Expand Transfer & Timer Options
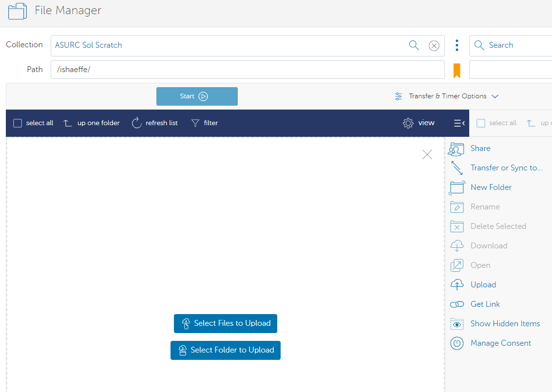Image resolution: width=552 pixels, height=392 pixels. tap(446, 96)
